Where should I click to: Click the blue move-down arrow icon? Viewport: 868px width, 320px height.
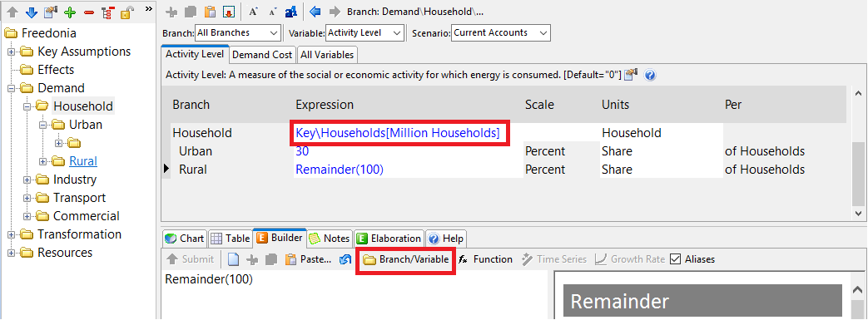(x=32, y=12)
